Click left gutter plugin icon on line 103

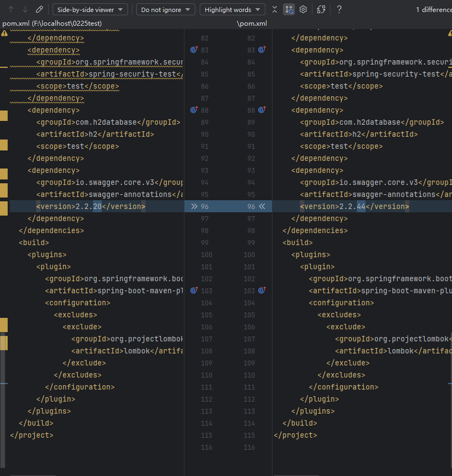(x=193, y=291)
